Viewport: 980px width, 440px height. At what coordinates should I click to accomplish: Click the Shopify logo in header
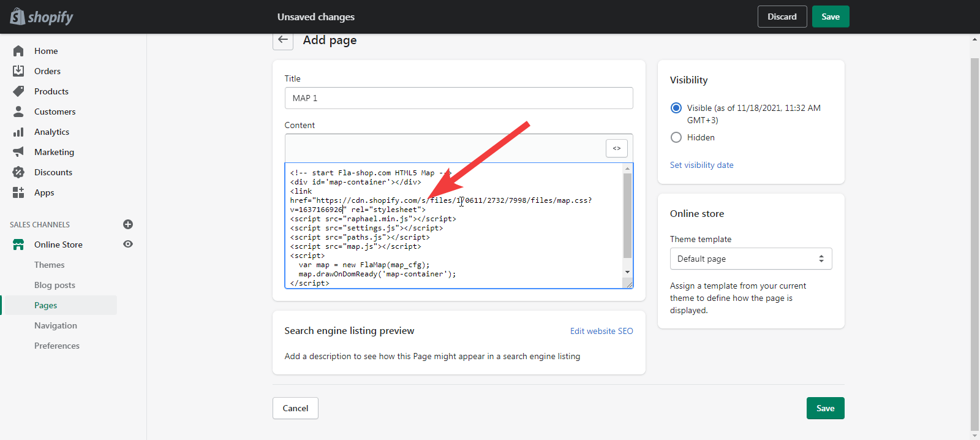(42, 17)
